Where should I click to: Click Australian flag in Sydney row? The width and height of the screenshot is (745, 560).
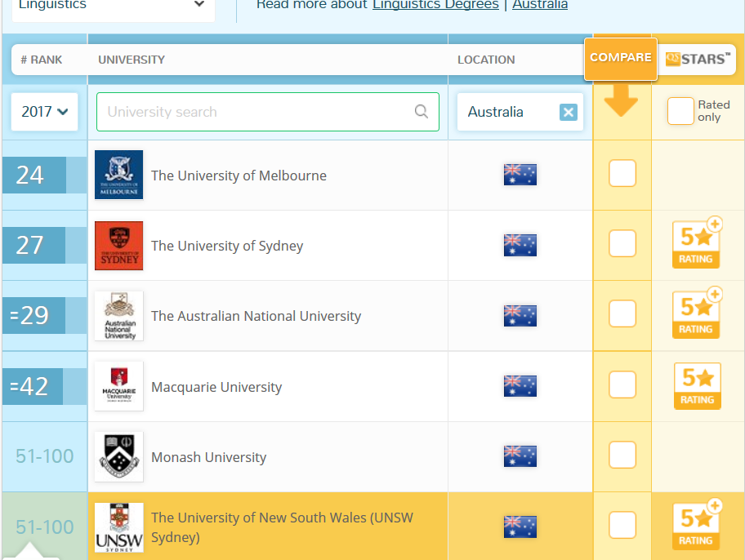(520, 245)
